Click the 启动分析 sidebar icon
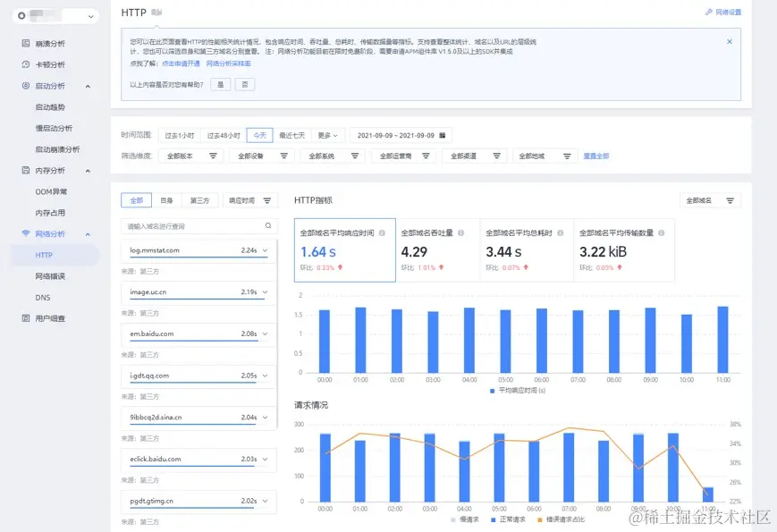Screen dimensions: 777x532 26,86
